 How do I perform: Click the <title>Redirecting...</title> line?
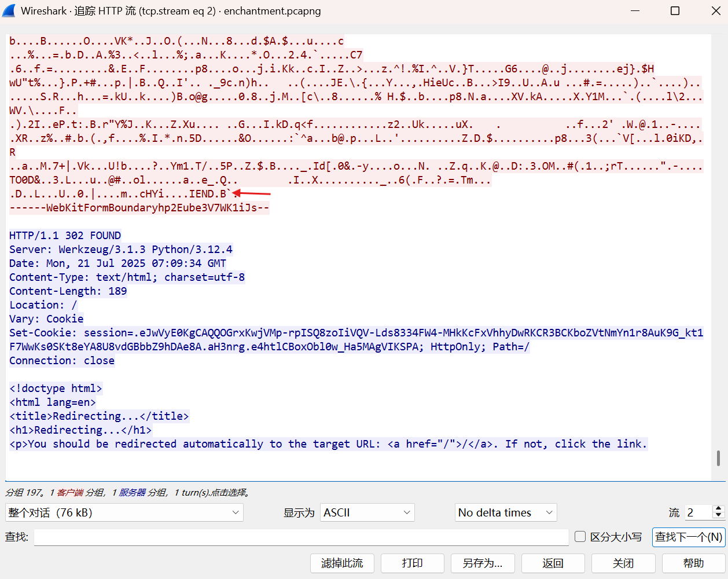[x=99, y=416]
